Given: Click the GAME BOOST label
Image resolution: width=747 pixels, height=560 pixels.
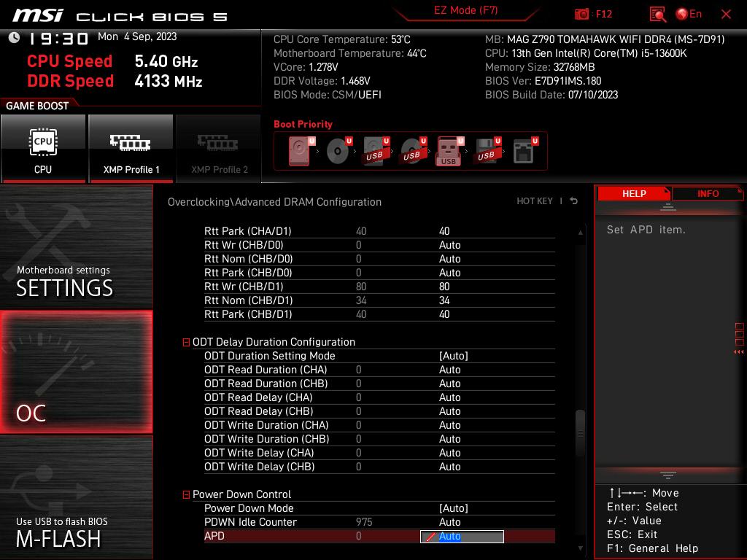Looking at the screenshot, I should click(x=37, y=106).
